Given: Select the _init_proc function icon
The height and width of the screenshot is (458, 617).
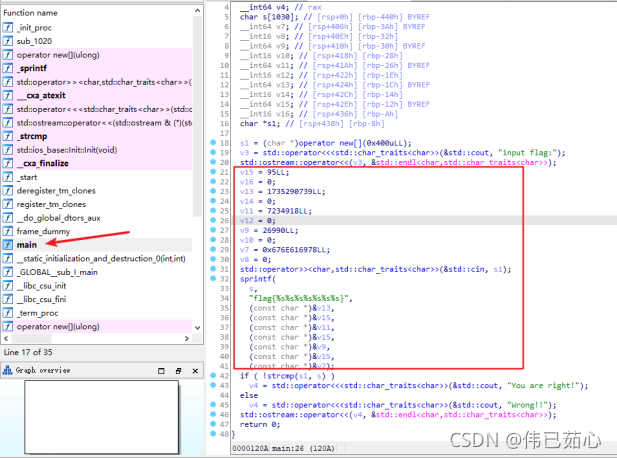Looking at the screenshot, I should [x=7, y=28].
